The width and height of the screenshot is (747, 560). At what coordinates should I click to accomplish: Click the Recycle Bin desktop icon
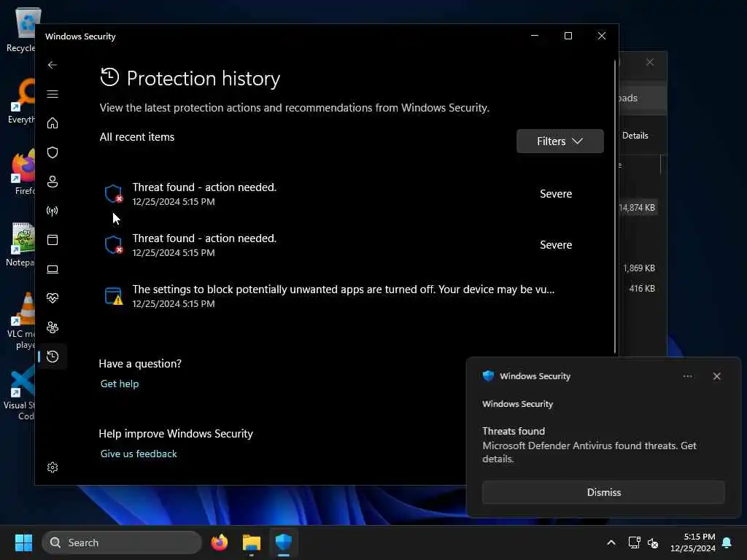20,29
